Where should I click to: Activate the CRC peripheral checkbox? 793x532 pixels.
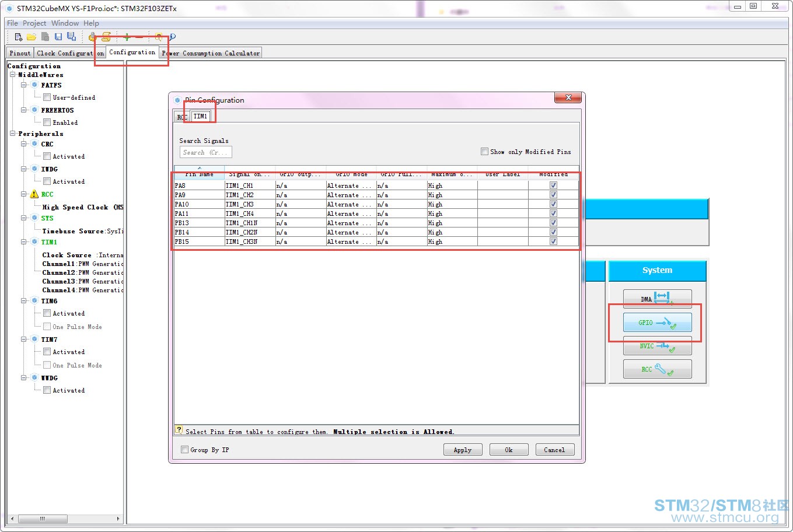click(47, 156)
